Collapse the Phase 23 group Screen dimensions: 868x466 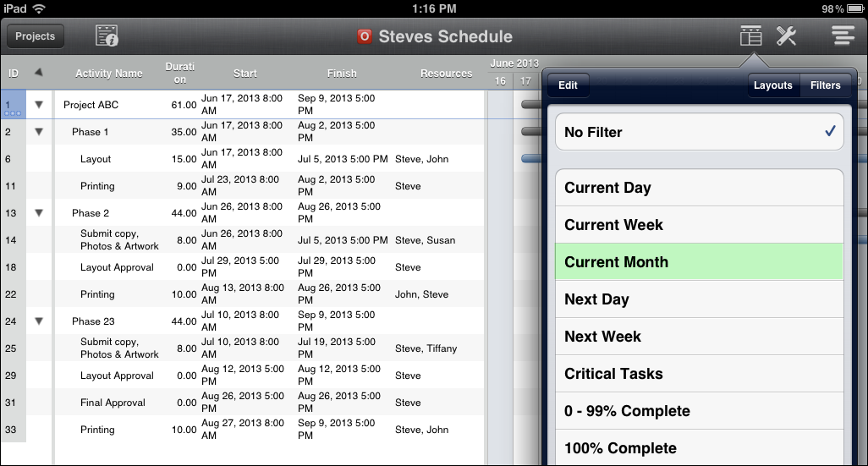pyautogui.click(x=38, y=321)
